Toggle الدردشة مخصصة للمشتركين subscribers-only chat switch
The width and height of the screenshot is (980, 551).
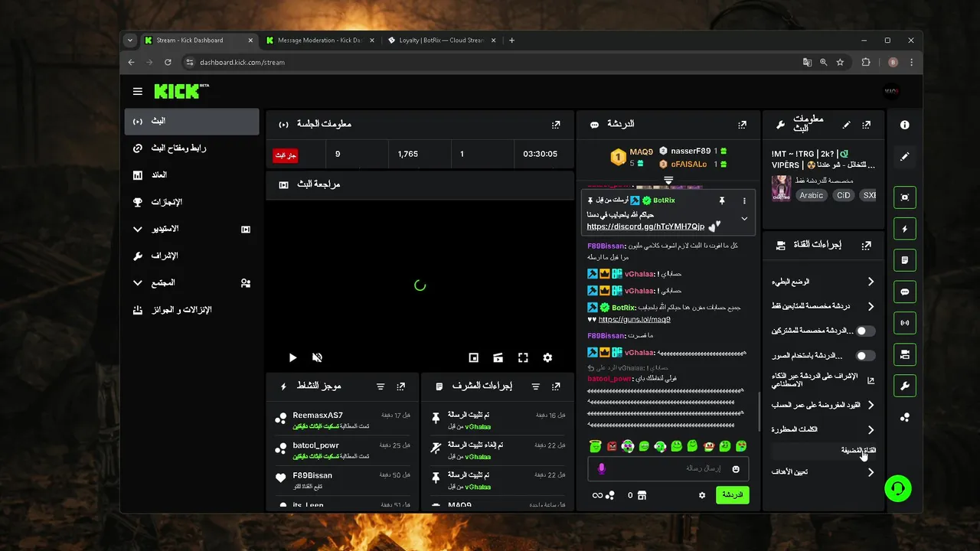point(865,331)
